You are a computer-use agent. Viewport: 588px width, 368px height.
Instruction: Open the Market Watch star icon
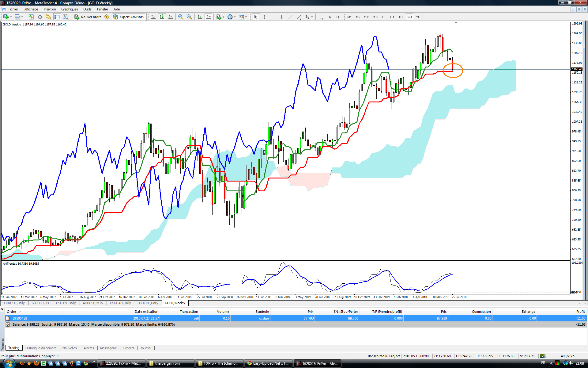[48, 17]
